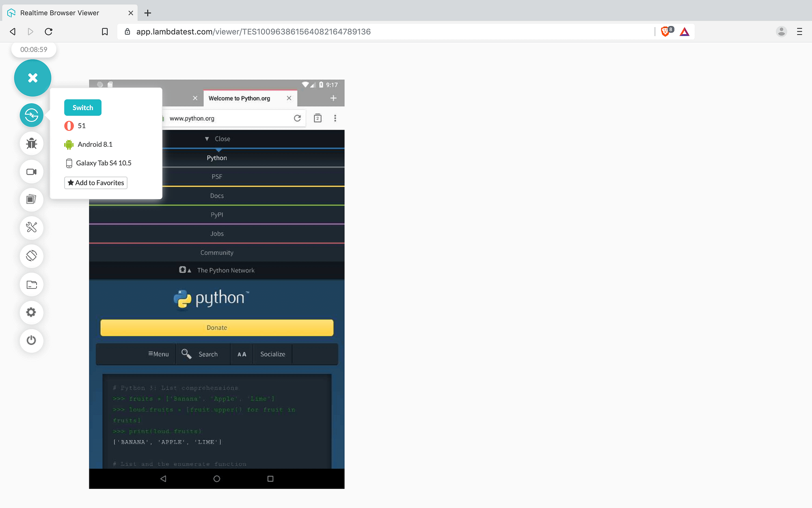Collapse the top menu via Close
The width and height of the screenshot is (812, 508).
(x=217, y=139)
